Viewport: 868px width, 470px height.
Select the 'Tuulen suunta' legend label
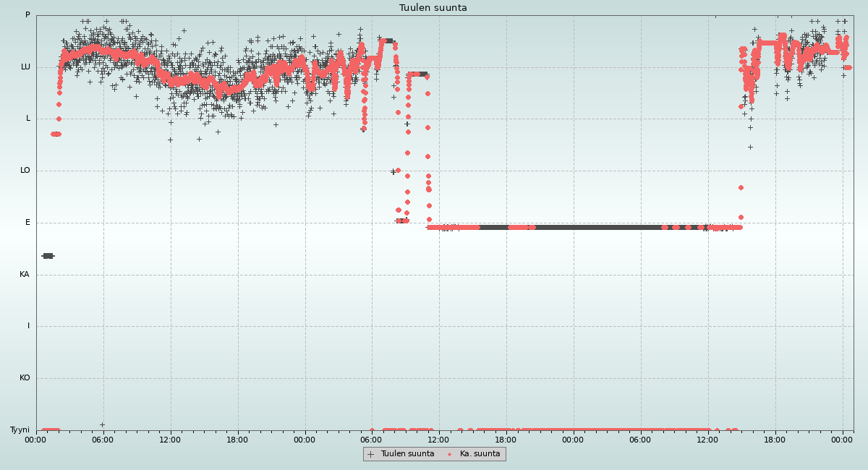pos(407,454)
